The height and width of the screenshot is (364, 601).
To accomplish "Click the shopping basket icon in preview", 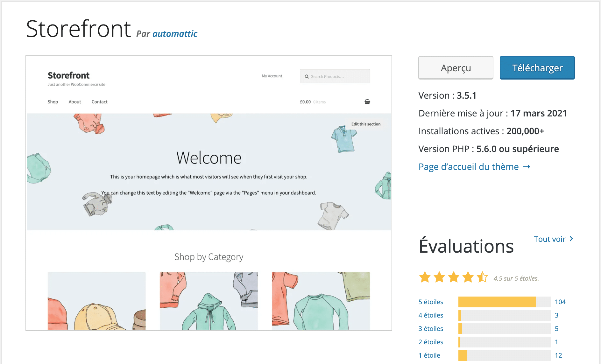I will (x=367, y=102).
